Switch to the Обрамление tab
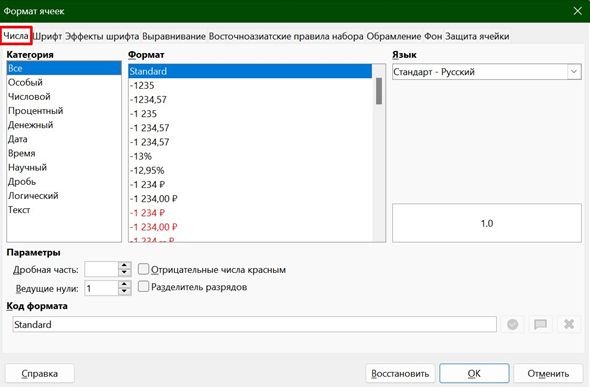 [x=394, y=36]
